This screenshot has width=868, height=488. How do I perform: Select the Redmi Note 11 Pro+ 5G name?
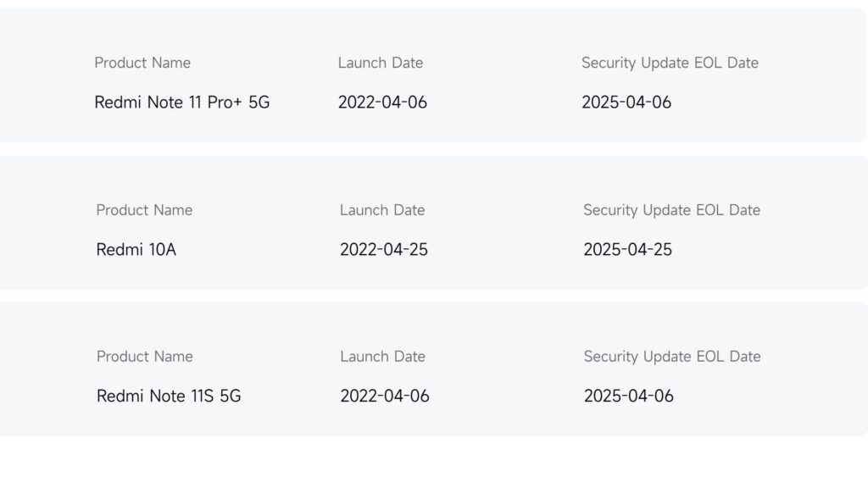point(181,103)
